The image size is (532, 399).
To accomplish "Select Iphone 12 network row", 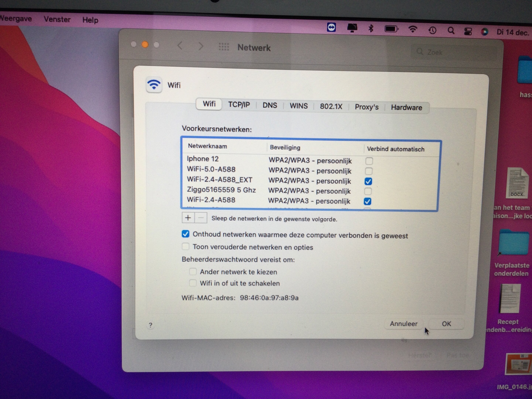I will tap(311, 160).
